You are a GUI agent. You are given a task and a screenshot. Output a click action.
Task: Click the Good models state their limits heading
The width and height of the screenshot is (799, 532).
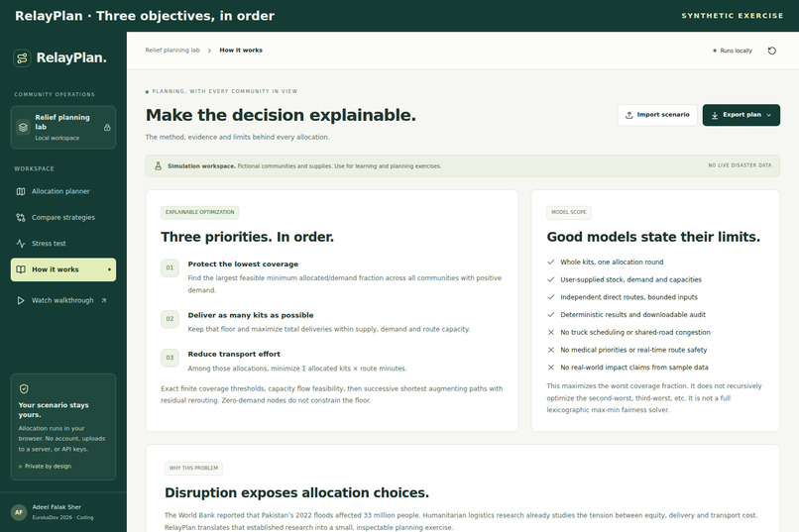click(x=653, y=237)
